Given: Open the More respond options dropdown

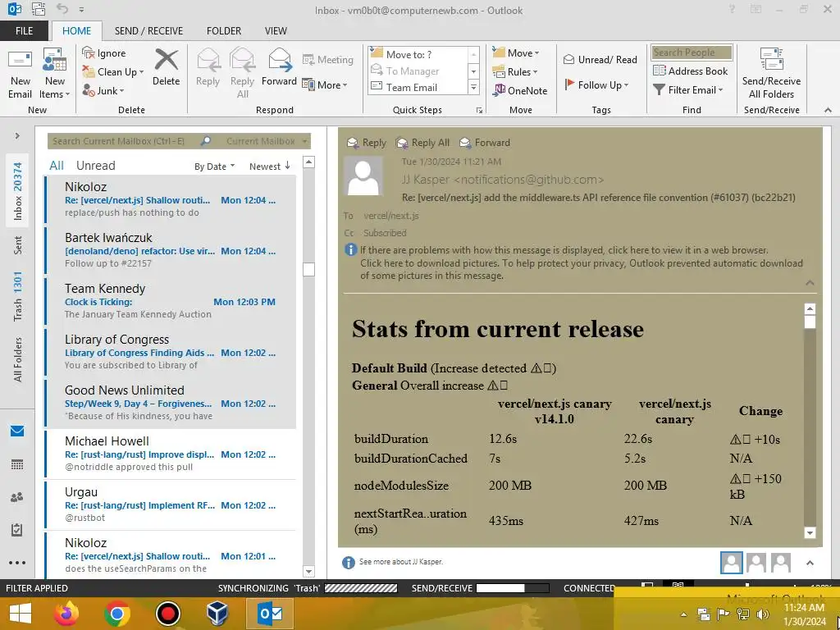Looking at the screenshot, I should (325, 84).
